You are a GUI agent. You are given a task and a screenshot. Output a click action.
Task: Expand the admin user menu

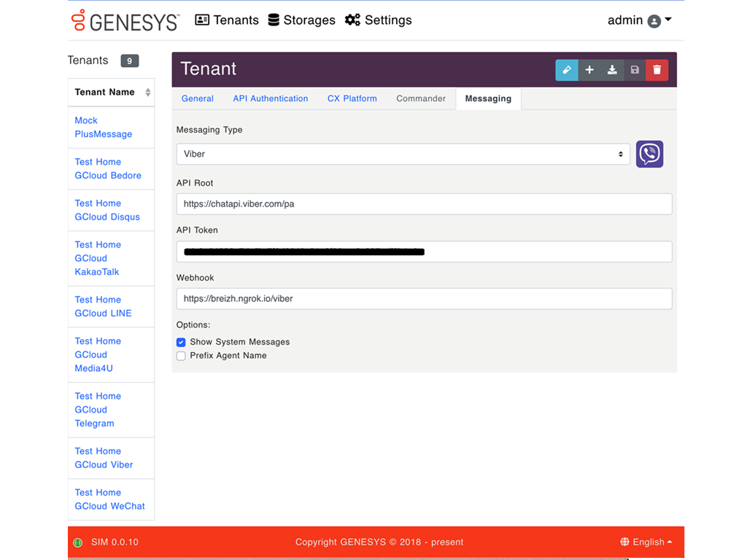pyautogui.click(x=639, y=20)
